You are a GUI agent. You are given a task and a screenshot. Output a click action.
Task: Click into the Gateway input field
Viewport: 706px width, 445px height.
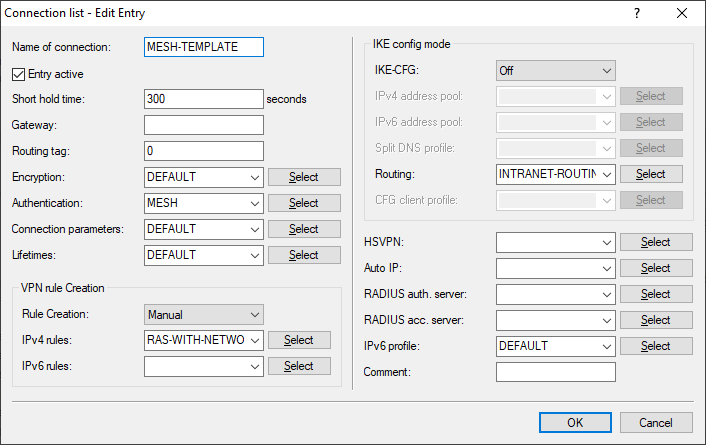[x=203, y=125]
